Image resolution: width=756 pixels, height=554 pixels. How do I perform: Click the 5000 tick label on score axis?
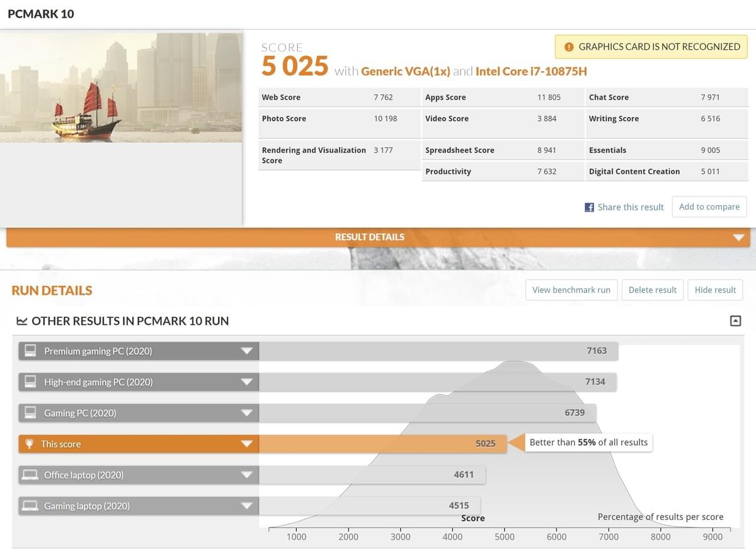click(x=505, y=537)
